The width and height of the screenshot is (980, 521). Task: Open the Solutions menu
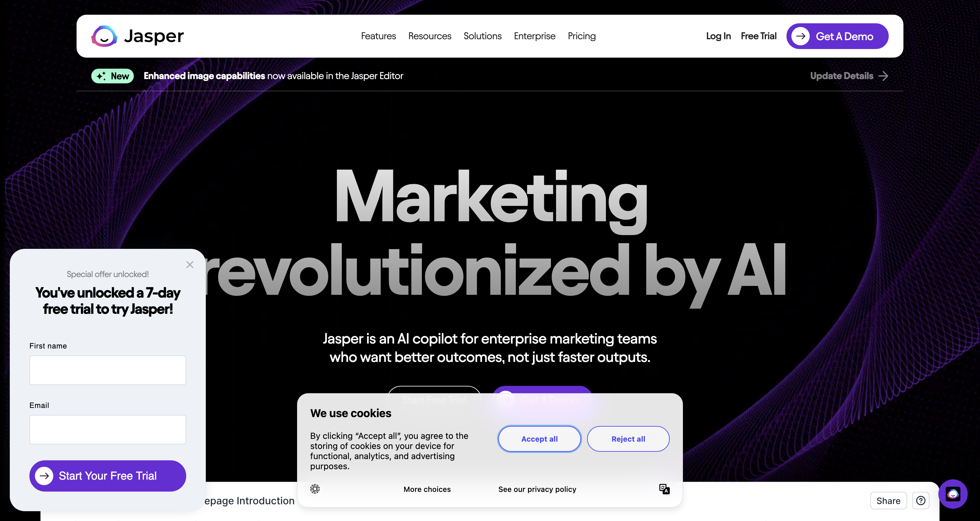point(482,36)
